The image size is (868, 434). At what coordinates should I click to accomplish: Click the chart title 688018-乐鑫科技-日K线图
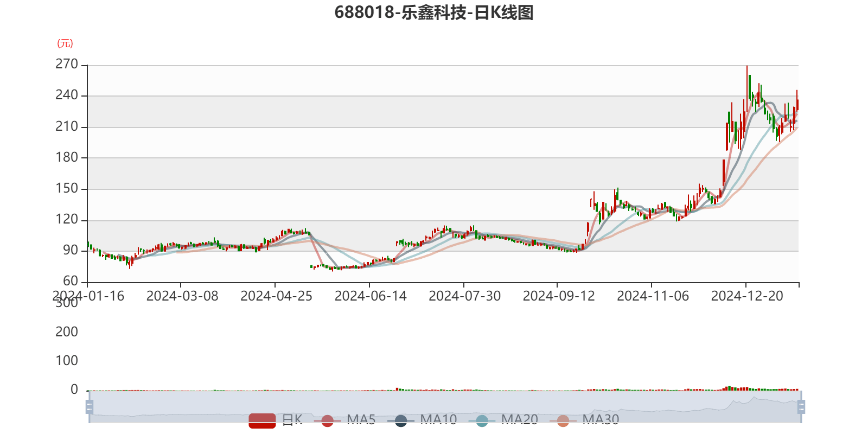[x=434, y=12]
